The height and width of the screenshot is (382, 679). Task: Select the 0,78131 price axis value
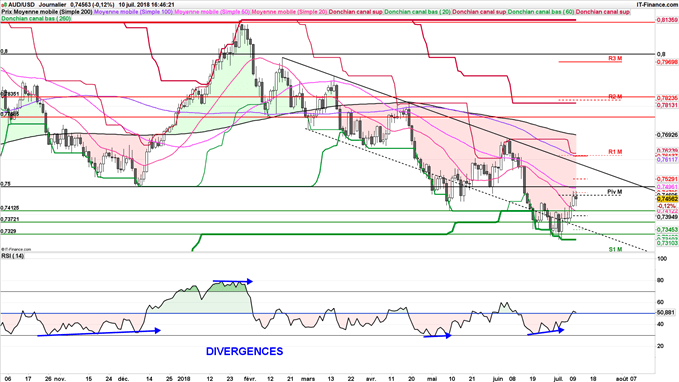click(667, 105)
